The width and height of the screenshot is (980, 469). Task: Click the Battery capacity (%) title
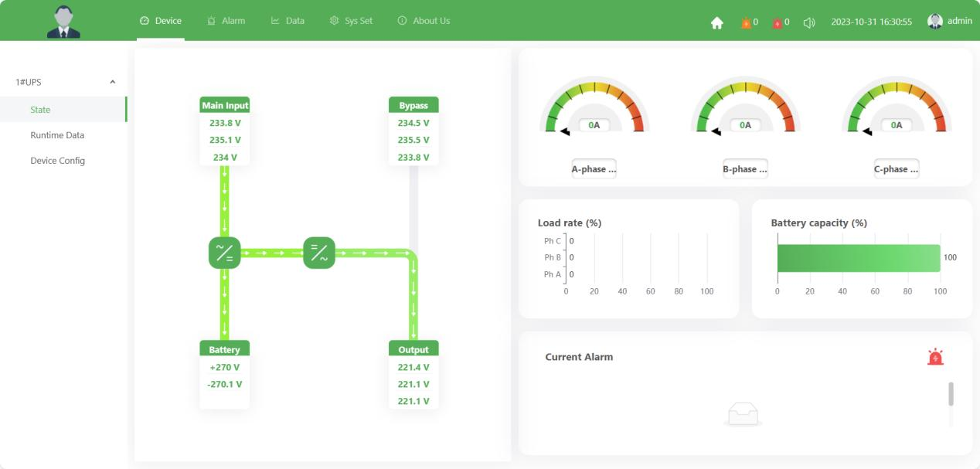coord(819,223)
